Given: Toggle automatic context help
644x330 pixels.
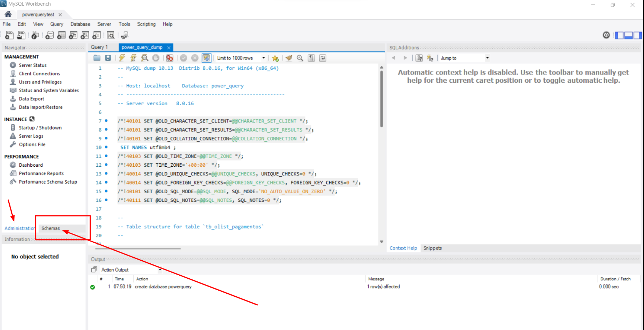Looking at the screenshot, I should click(419, 58).
